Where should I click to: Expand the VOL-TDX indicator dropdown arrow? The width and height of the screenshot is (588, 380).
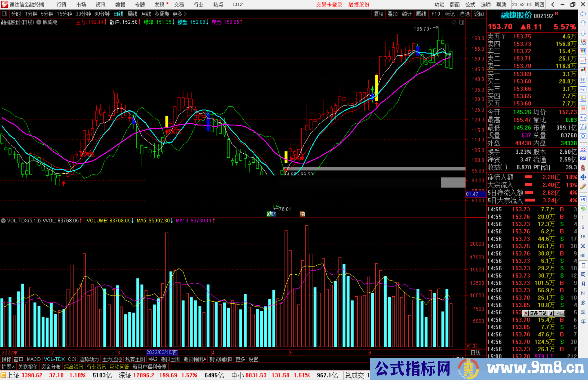(3, 221)
